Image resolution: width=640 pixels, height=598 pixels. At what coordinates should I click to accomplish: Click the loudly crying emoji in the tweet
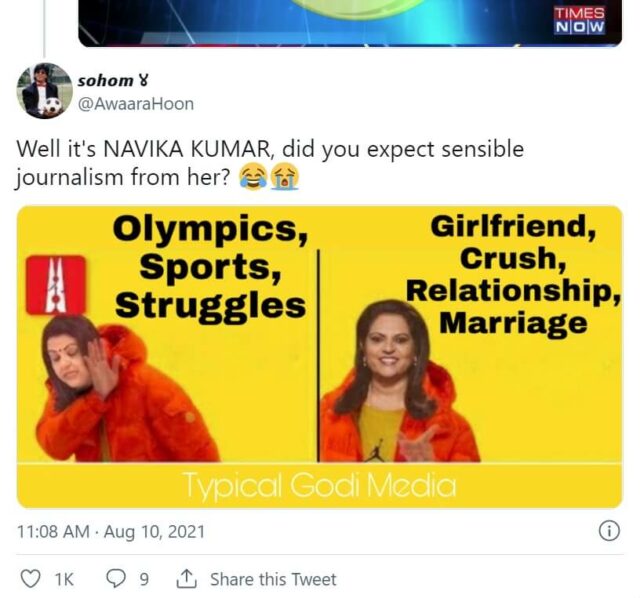[x=285, y=177]
